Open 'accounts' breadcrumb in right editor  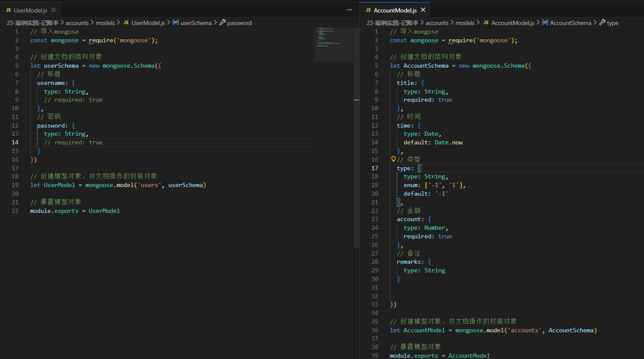437,23
